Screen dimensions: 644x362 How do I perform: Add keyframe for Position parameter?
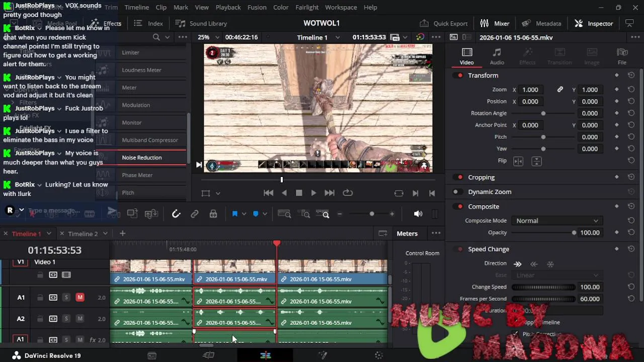pos(616,102)
